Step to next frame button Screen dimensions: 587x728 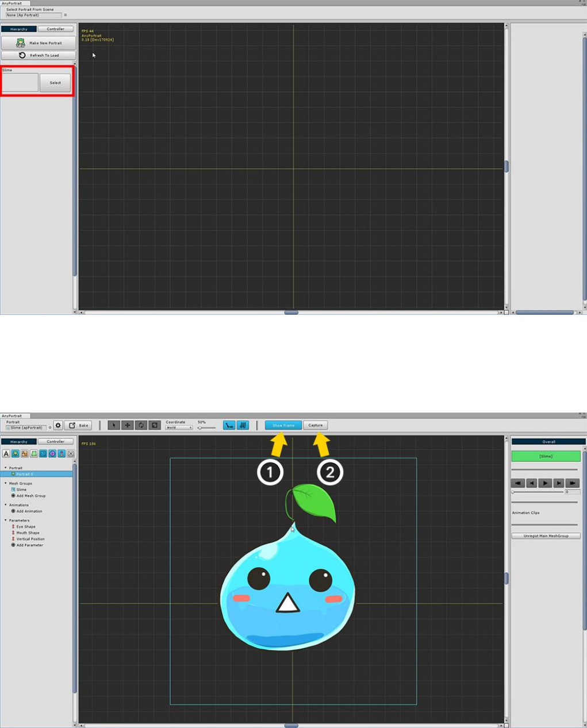[559, 483]
